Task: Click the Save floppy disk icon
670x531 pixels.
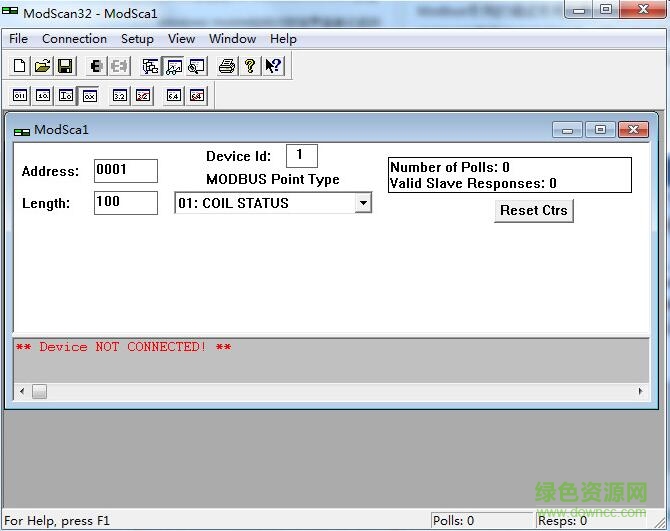Action: pos(64,66)
